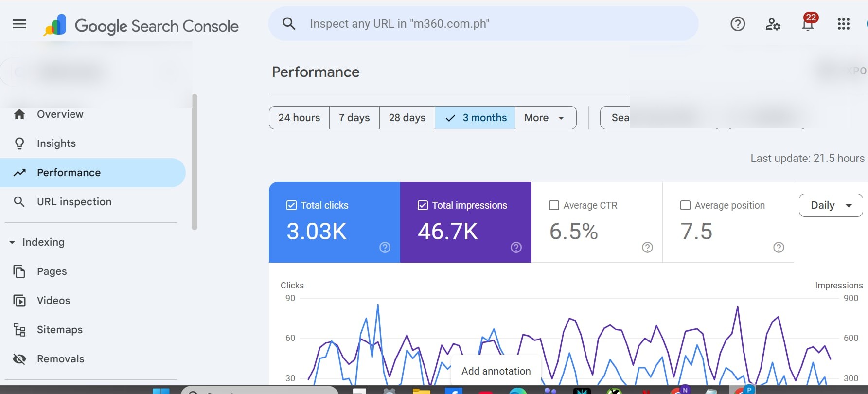Image resolution: width=868 pixels, height=394 pixels.
Task: Click the Videos icon in sidebar
Action: pyautogui.click(x=19, y=301)
